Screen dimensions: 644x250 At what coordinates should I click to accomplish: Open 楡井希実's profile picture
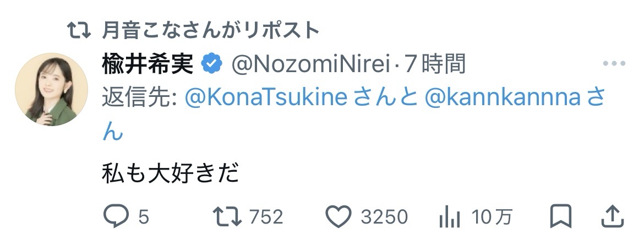51,90
